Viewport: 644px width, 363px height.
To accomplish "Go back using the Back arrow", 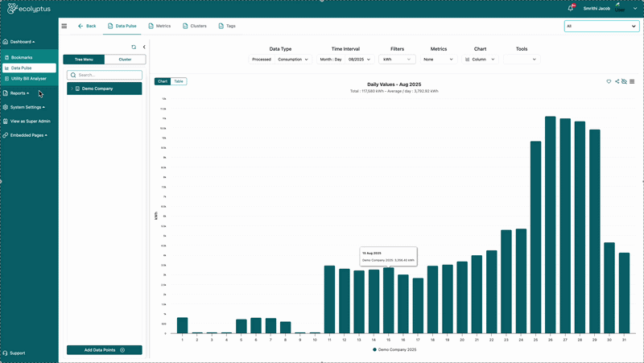I will tap(87, 26).
